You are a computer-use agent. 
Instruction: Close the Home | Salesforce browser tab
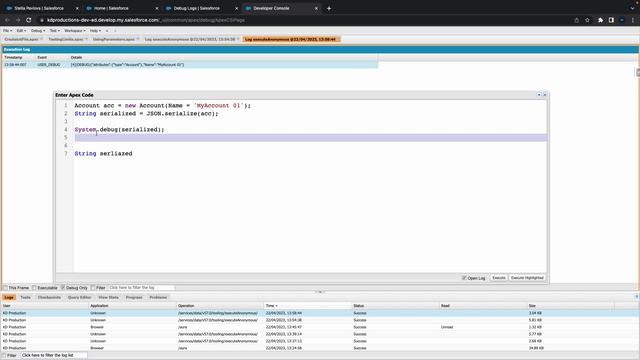click(157, 8)
